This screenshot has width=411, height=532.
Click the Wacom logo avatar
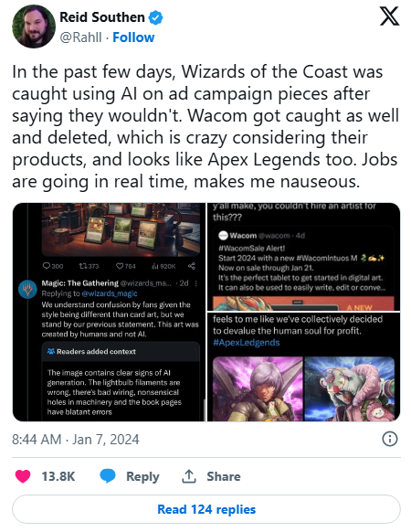pos(223,235)
